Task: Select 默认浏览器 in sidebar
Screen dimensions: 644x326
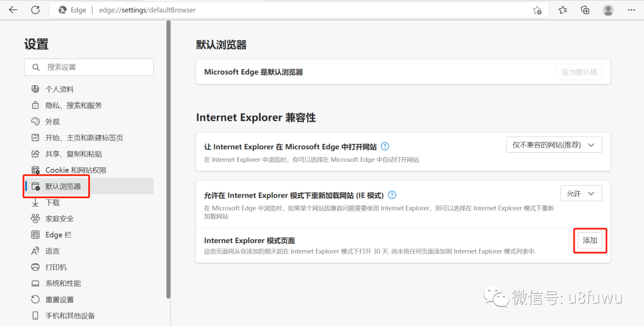Action: (x=63, y=186)
